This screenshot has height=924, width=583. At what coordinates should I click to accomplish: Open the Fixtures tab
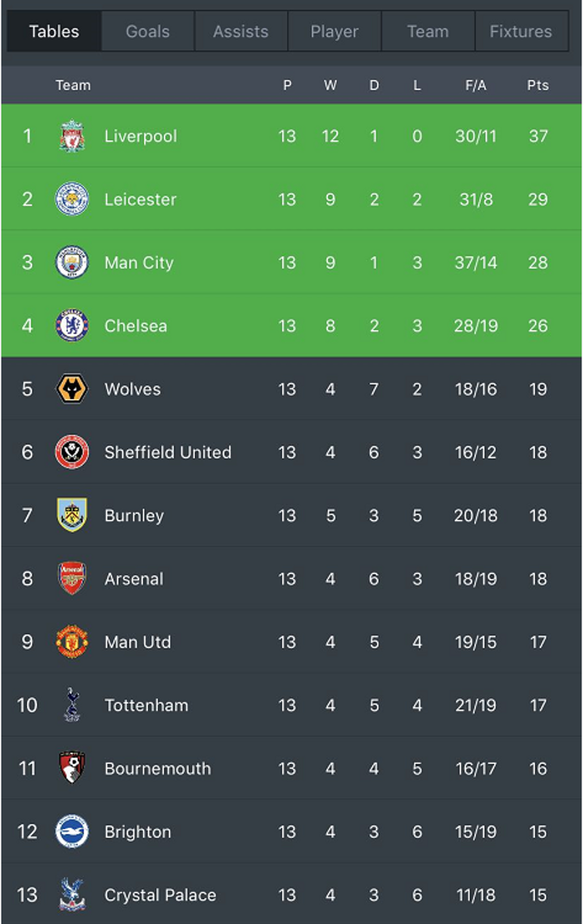(521, 32)
